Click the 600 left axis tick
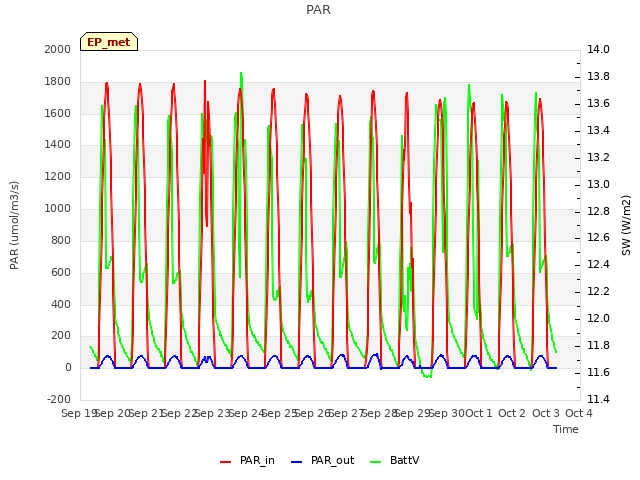The image size is (640, 480). [61, 272]
